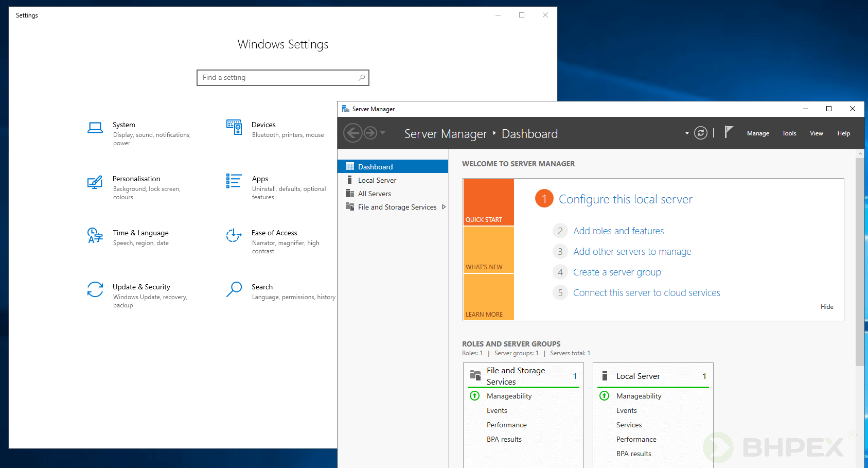Open Apps in Windows Settings
868x468 pixels.
(x=277, y=187)
